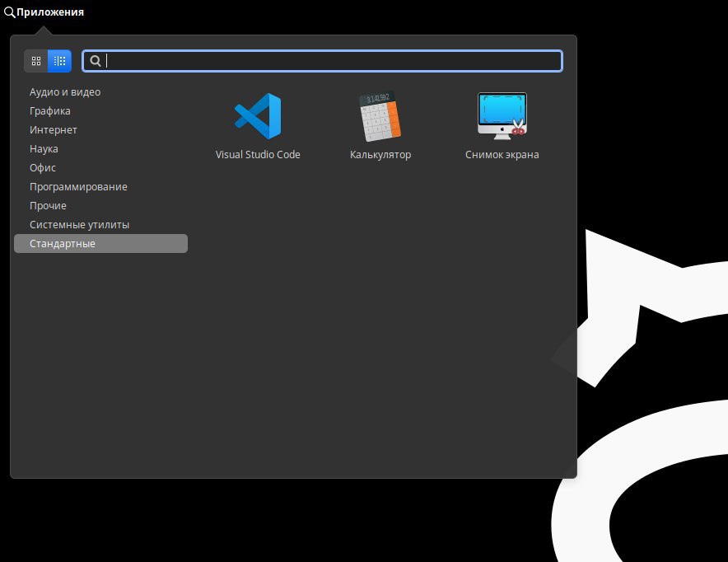This screenshot has width=728, height=562.
Task: Open the Интернет category
Action: pyautogui.click(x=100, y=130)
